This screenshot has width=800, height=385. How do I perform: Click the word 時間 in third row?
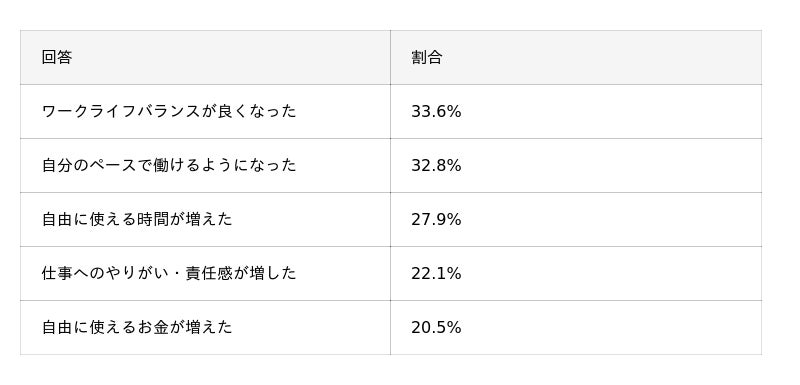coord(153,220)
